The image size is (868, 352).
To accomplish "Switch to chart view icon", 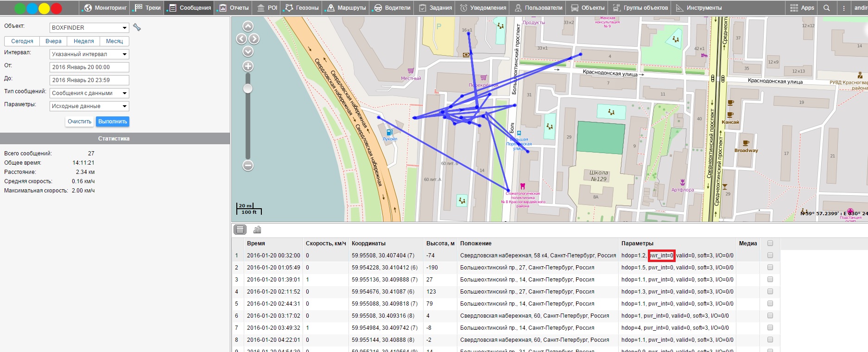I will click(257, 230).
